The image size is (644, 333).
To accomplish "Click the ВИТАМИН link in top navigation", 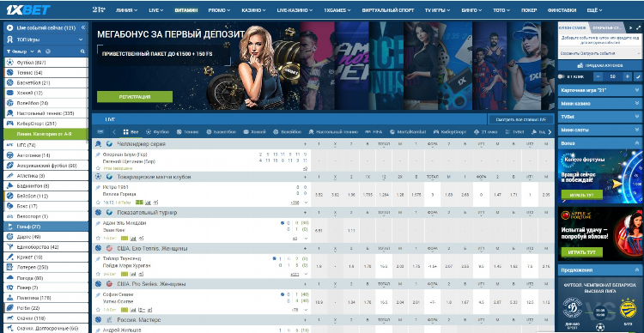I will click(186, 10).
